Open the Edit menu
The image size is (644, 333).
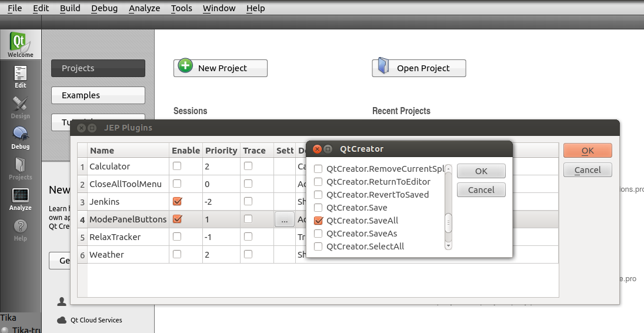(x=41, y=8)
